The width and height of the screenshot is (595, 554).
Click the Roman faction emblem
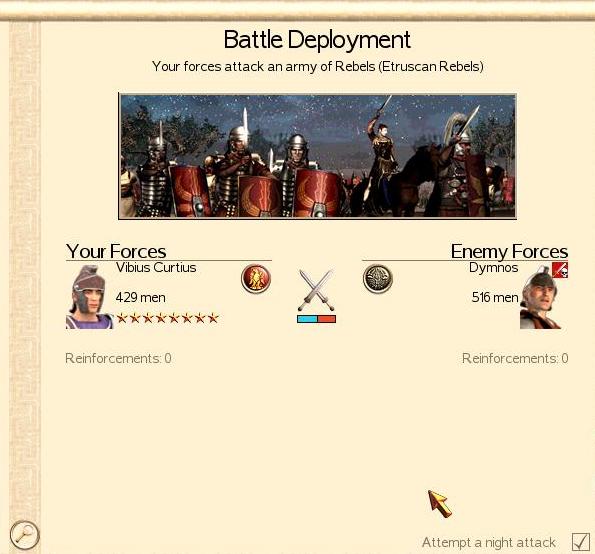(256, 279)
